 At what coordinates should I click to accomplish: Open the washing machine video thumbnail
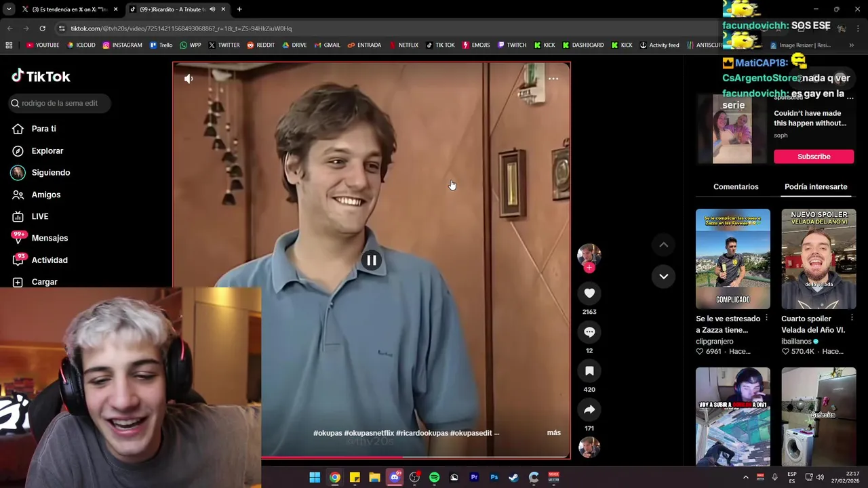pos(818,417)
